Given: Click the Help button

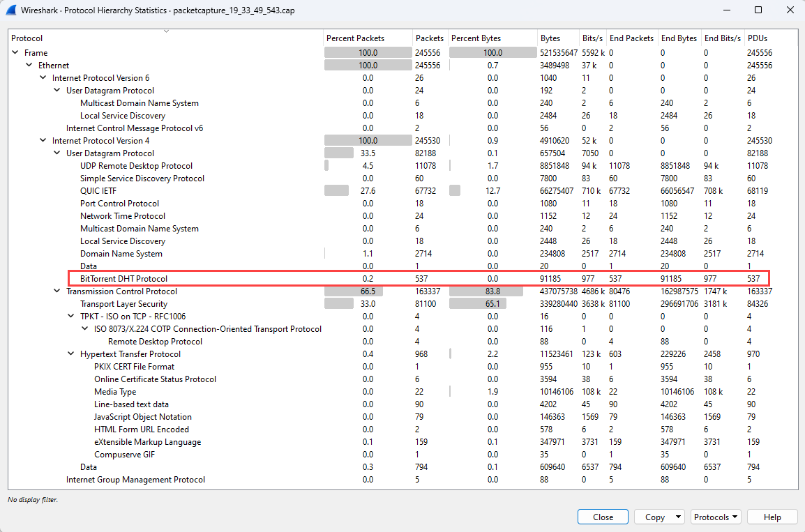Looking at the screenshot, I should [x=772, y=517].
